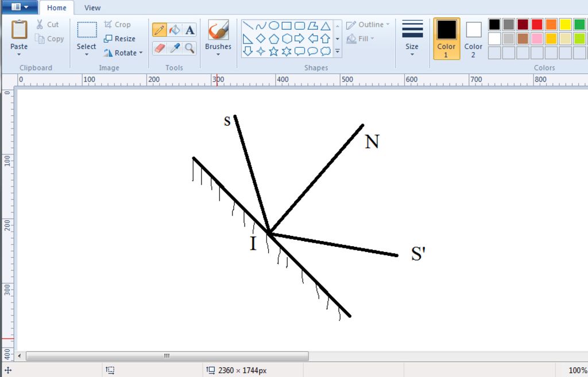
Task: Select the Color picker eyedropper tool
Action: (175, 48)
